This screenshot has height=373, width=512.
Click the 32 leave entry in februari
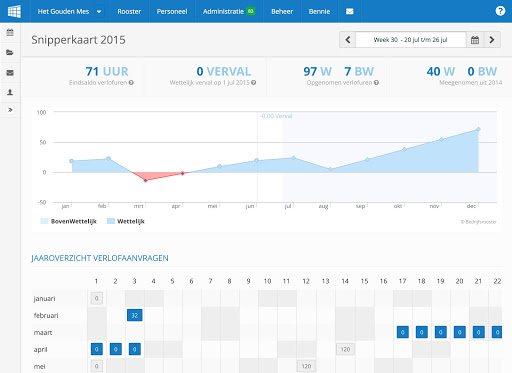pyautogui.click(x=135, y=315)
